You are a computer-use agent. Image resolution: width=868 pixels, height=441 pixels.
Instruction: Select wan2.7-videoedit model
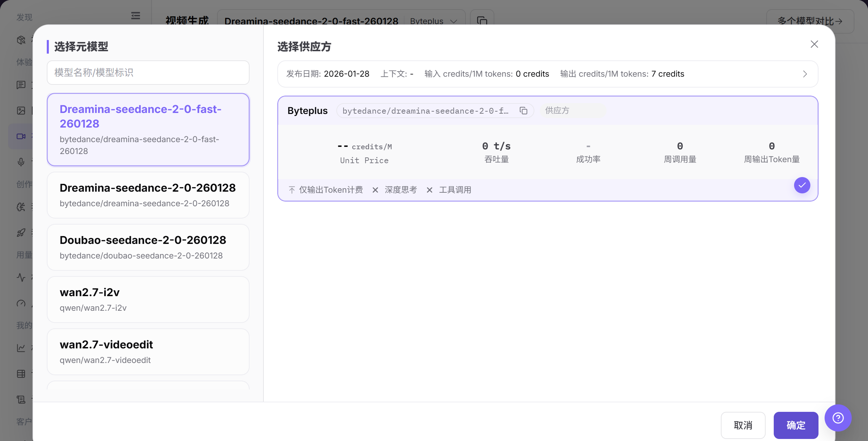coord(148,352)
